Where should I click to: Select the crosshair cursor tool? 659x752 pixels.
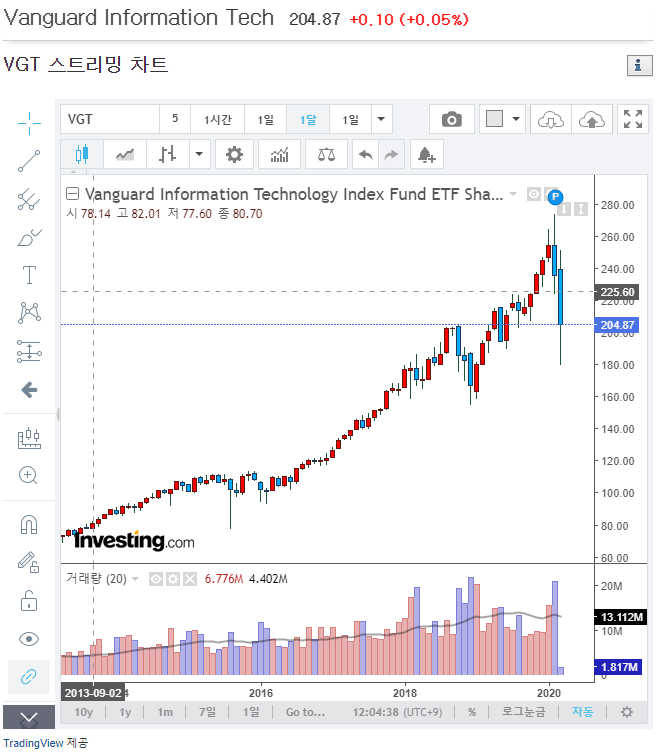pyautogui.click(x=29, y=123)
